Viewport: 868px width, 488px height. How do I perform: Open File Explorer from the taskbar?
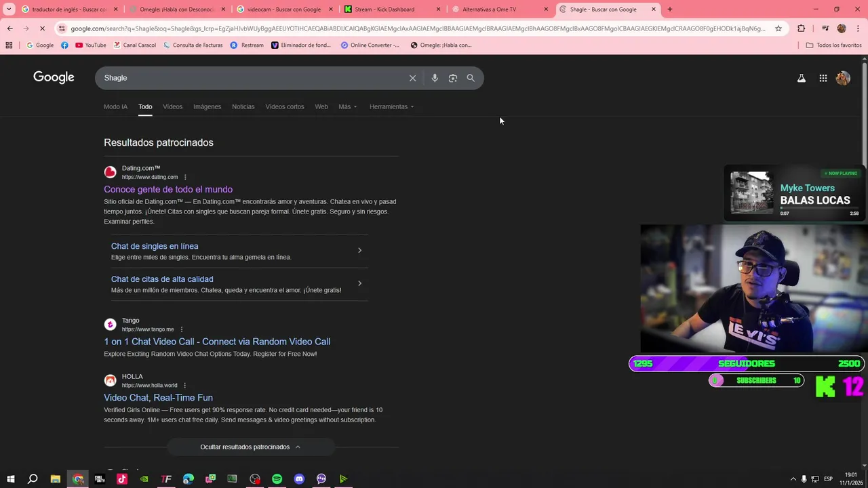pyautogui.click(x=56, y=479)
